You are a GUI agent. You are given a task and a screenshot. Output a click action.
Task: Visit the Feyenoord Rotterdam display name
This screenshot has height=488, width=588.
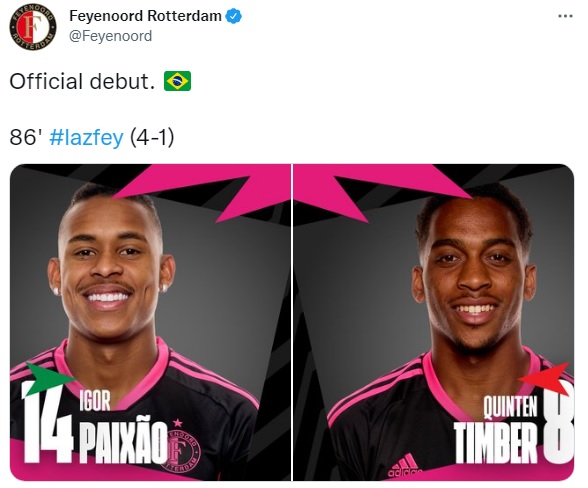click(146, 16)
